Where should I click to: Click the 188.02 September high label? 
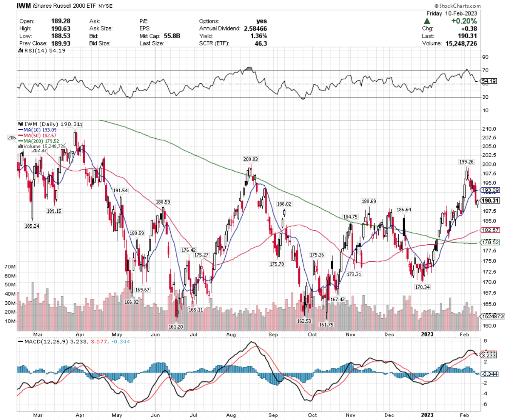(x=284, y=204)
